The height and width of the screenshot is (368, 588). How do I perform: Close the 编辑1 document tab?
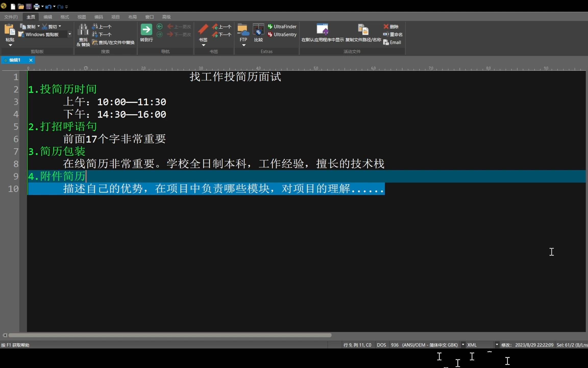click(x=31, y=60)
